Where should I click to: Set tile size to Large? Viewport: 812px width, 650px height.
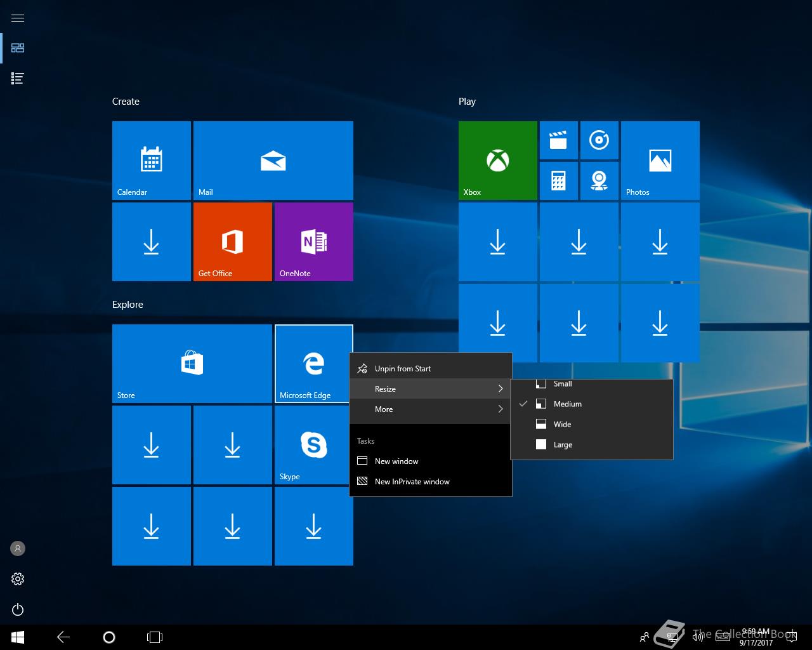(x=592, y=445)
